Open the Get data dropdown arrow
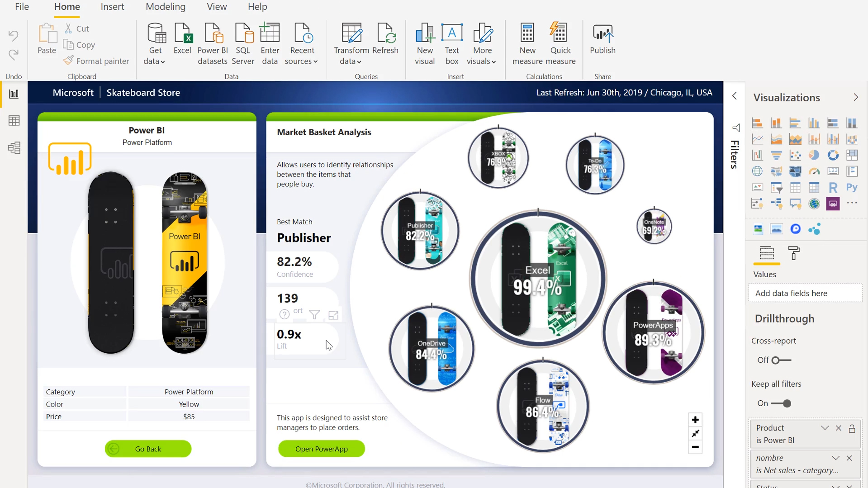 (x=163, y=62)
